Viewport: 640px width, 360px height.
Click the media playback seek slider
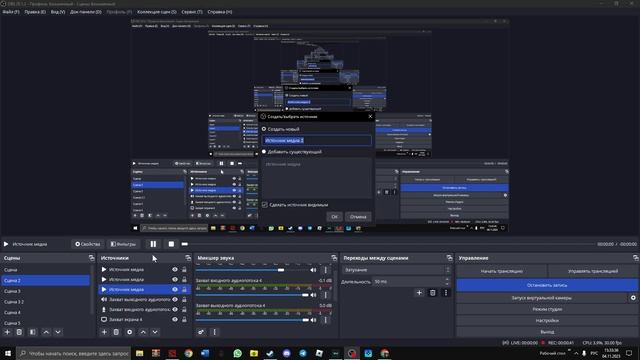tap(389, 244)
